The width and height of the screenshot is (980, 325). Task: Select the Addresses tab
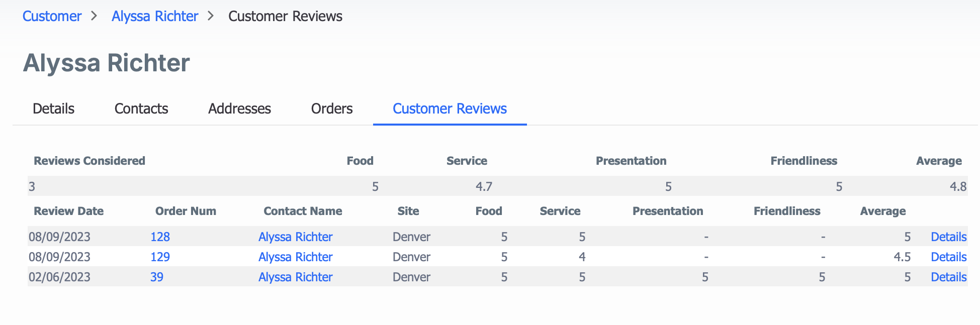[239, 109]
